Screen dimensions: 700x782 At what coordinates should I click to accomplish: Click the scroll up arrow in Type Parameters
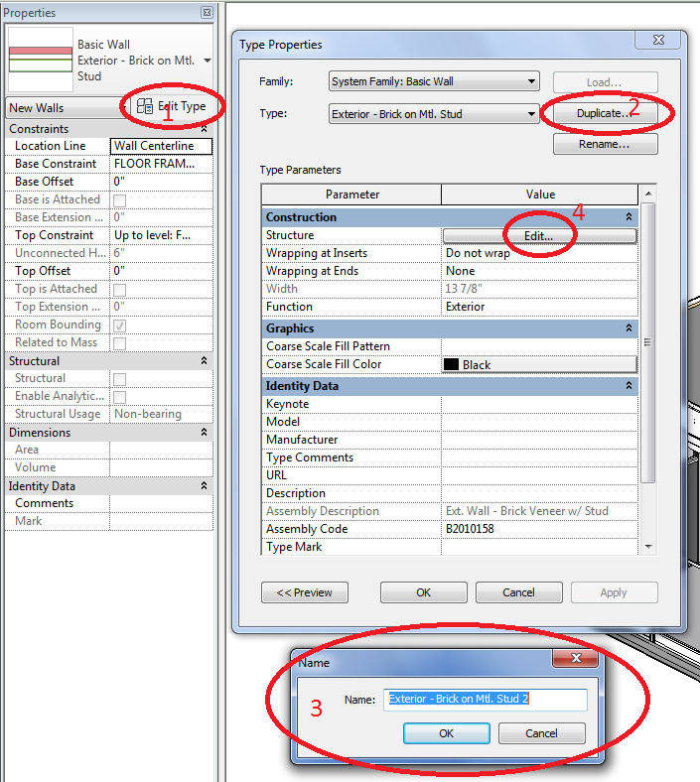648,194
